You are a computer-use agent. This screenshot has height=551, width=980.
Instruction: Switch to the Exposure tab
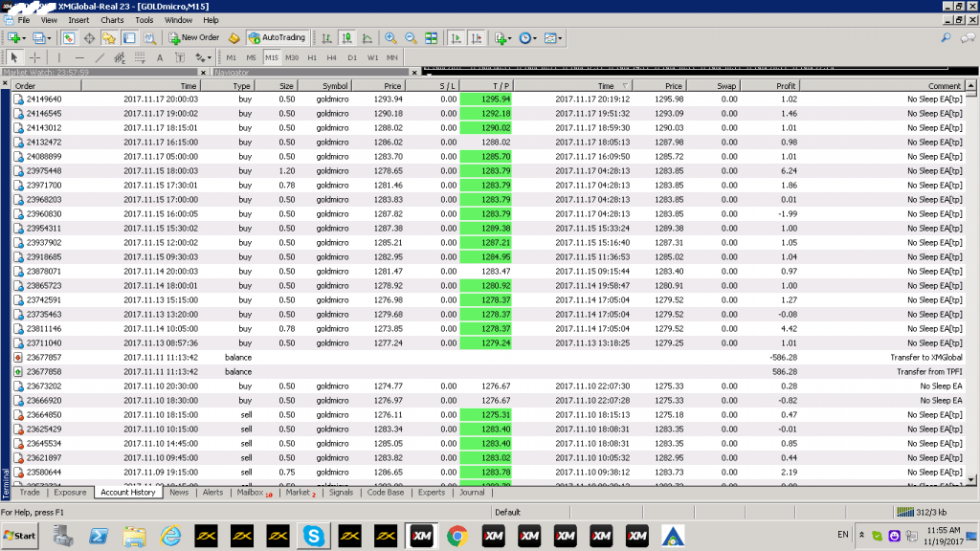coord(70,493)
